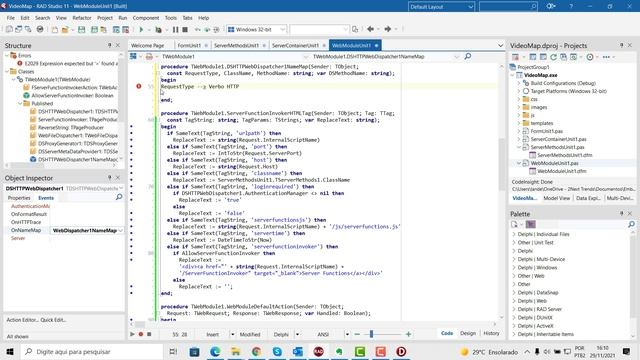Viewport: 640px width, 360px height.
Task: Open the Default Layout dropdown
Action: [x=441, y=7]
